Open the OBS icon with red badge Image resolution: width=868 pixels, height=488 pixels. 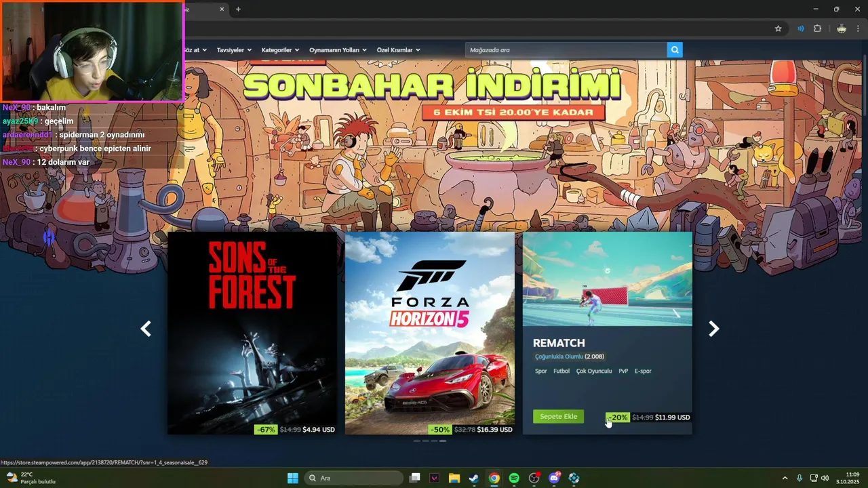click(534, 478)
